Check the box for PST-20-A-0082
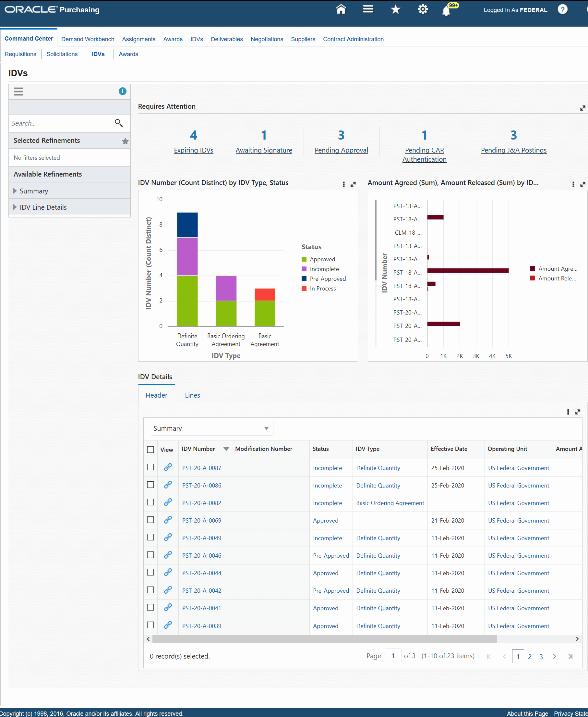This screenshot has width=588, height=717. click(150, 502)
